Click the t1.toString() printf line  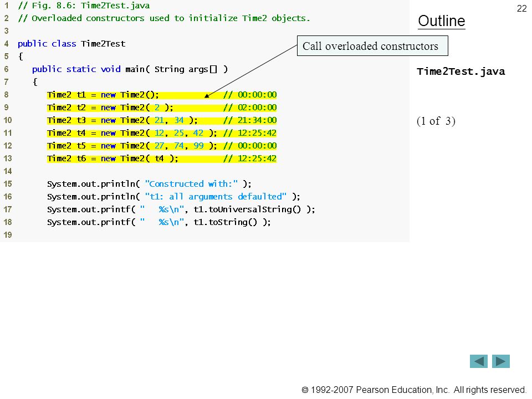tap(159, 222)
